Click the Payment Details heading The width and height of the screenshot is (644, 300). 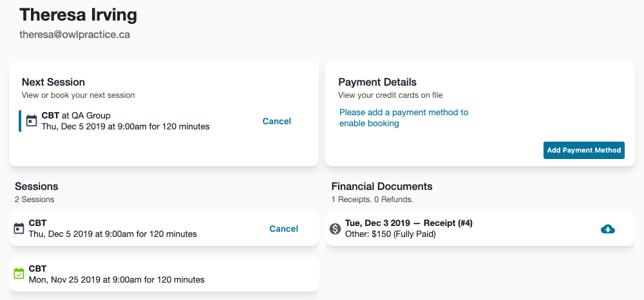377,82
